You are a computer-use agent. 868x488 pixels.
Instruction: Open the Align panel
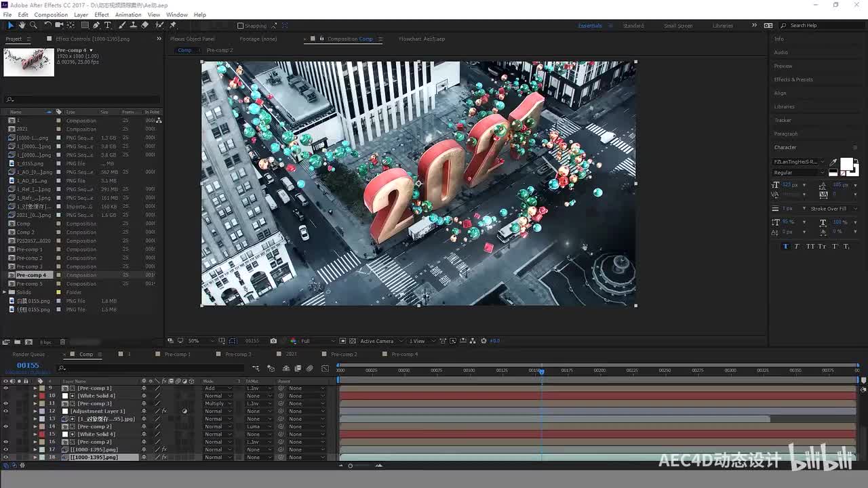click(x=781, y=93)
